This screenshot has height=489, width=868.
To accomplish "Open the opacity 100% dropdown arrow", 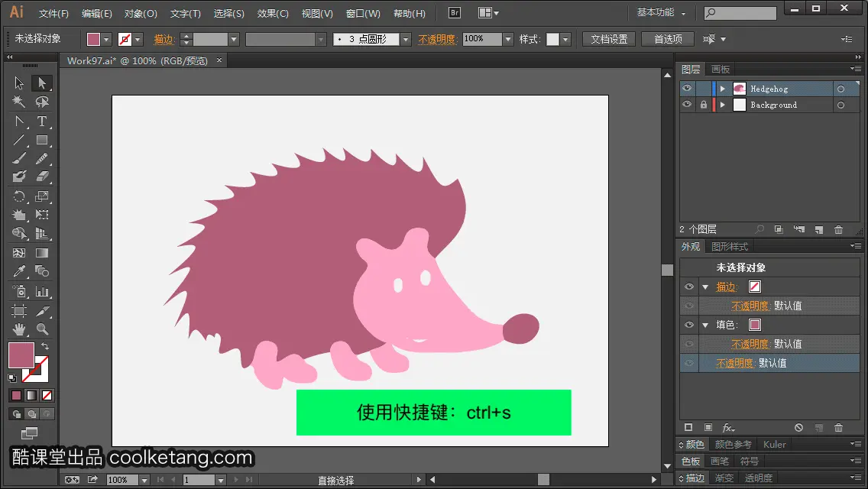I will pos(507,39).
